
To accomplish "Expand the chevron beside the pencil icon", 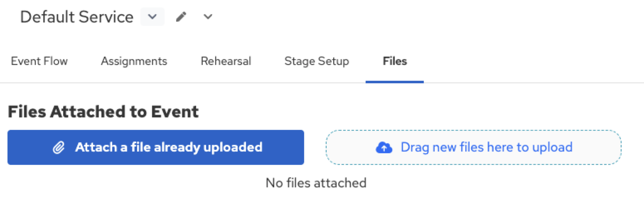I will pyautogui.click(x=208, y=17).
